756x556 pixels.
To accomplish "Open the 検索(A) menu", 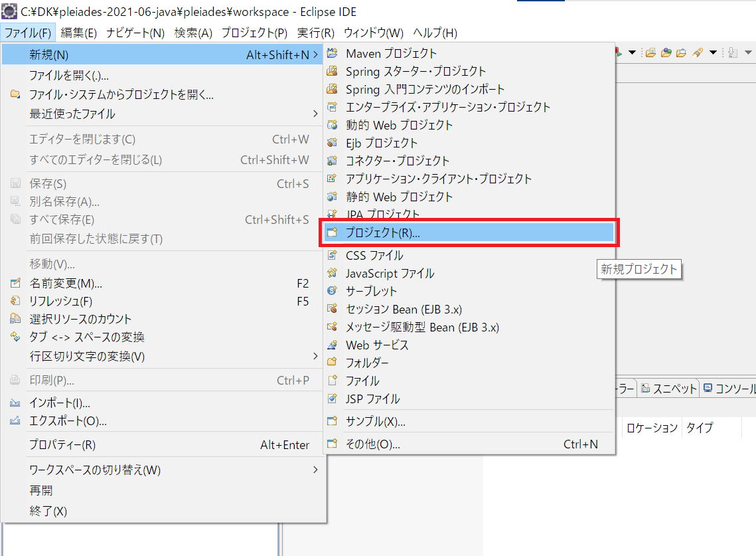I will 193,33.
